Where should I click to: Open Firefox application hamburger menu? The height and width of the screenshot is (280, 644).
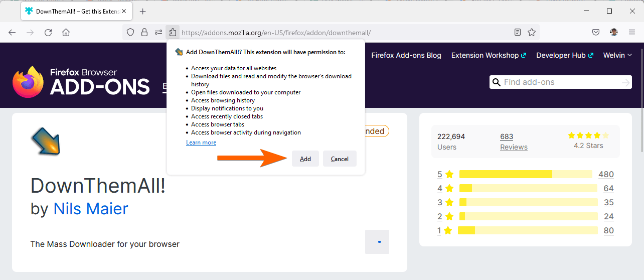click(x=632, y=33)
